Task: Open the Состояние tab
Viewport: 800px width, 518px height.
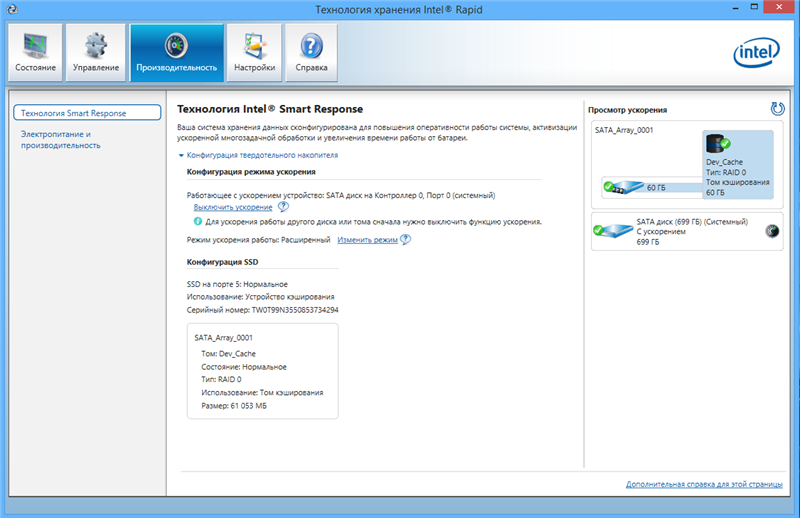Action: click(35, 53)
